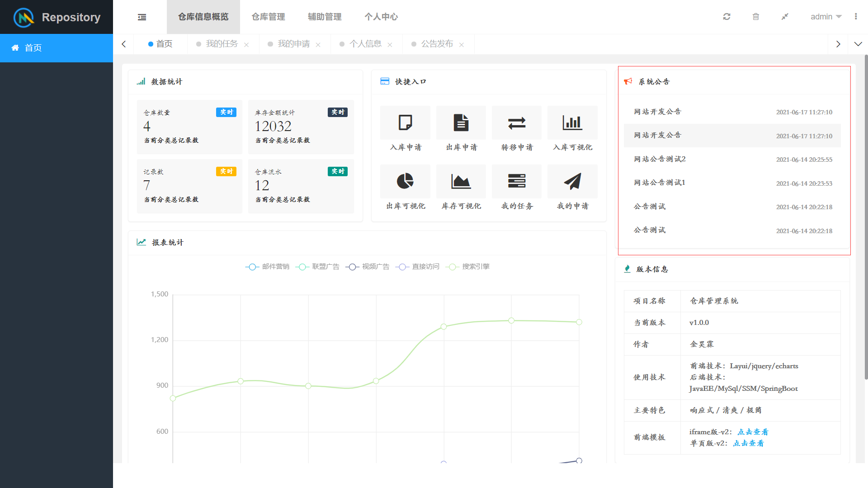
Task: Click the 转移申请 transfer arrows icon
Action: click(516, 123)
